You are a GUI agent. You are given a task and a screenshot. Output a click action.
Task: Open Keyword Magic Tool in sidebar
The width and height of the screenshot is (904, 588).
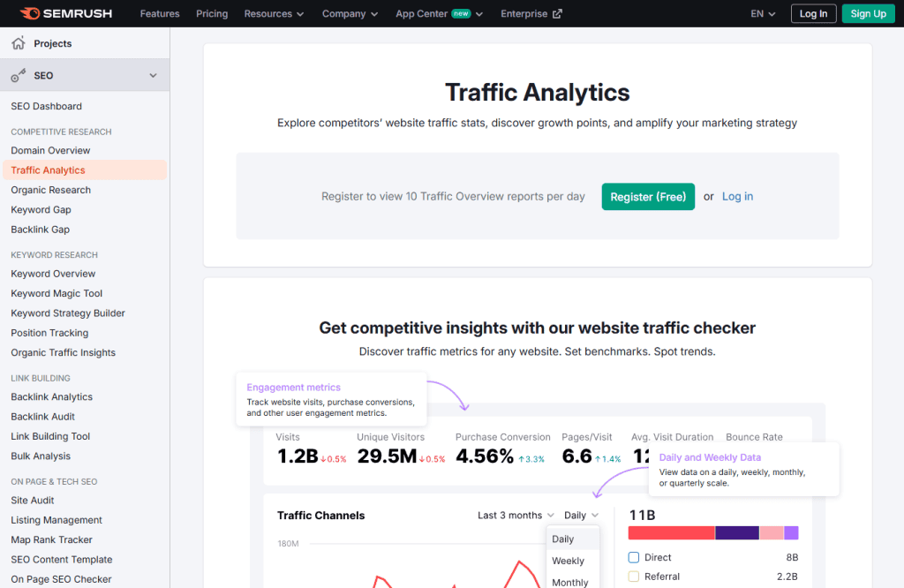[x=56, y=293]
